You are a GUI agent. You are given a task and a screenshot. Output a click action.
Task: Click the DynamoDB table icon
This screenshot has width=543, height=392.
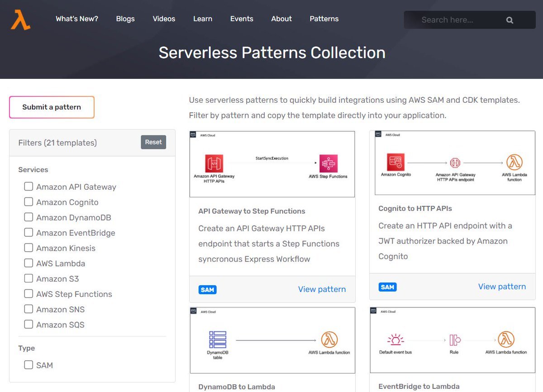click(x=218, y=339)
